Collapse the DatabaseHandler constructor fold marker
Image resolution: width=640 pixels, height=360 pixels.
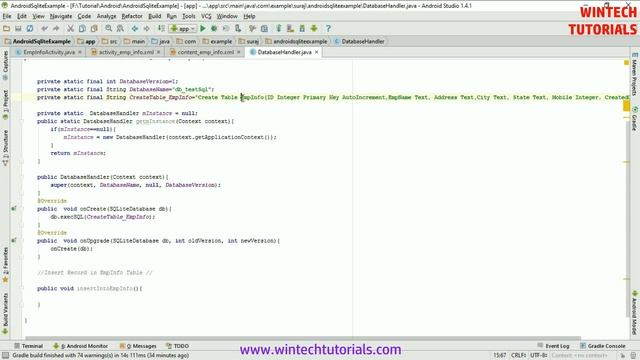(x=22, y=177)
